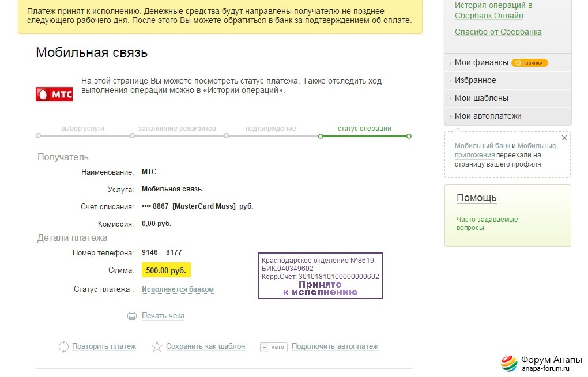Click the first progress step marker circle
This screenshot has width=588, height=377.
38,136
